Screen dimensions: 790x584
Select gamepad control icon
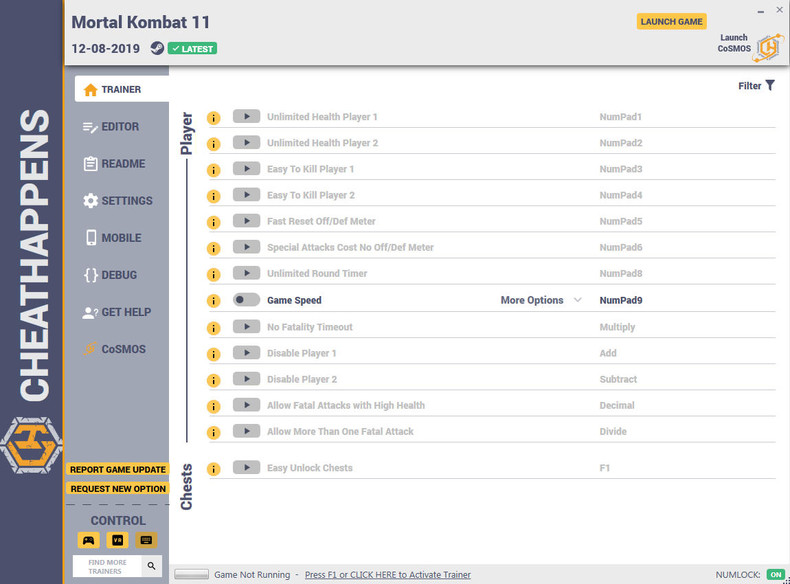tap(89, 540)
